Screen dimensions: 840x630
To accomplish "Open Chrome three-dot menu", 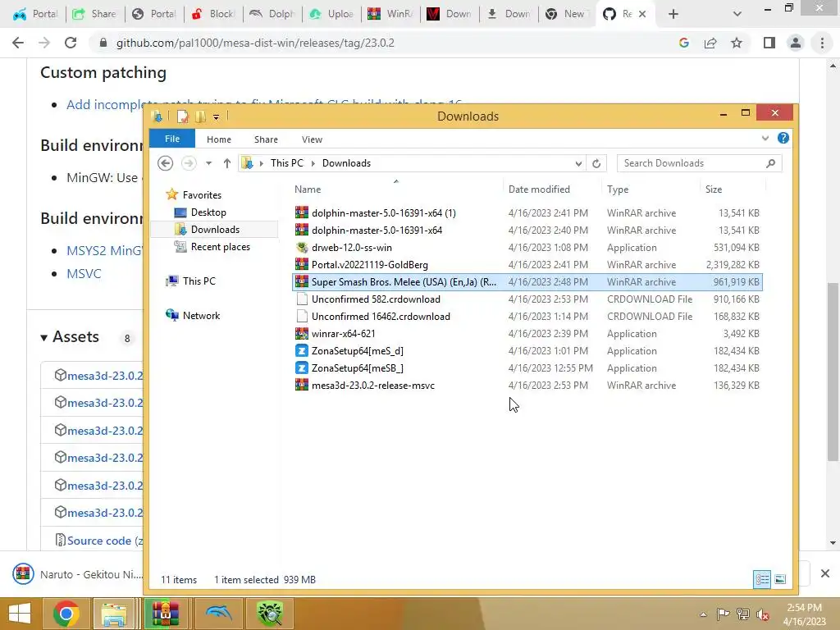I will (x=822, y=43).
